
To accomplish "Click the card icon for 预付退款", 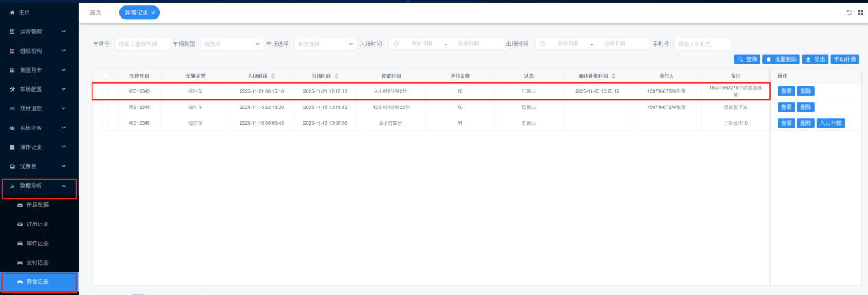I will [x=12, y=108].
